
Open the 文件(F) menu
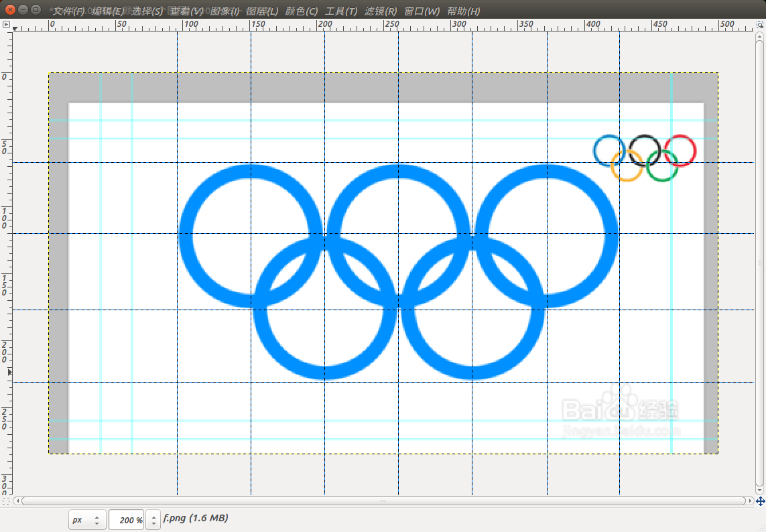[69, 11]
